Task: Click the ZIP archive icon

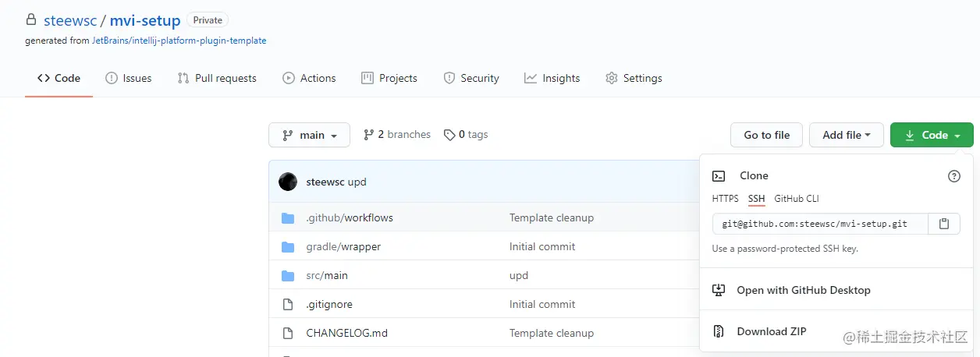Action: point(719,331)
